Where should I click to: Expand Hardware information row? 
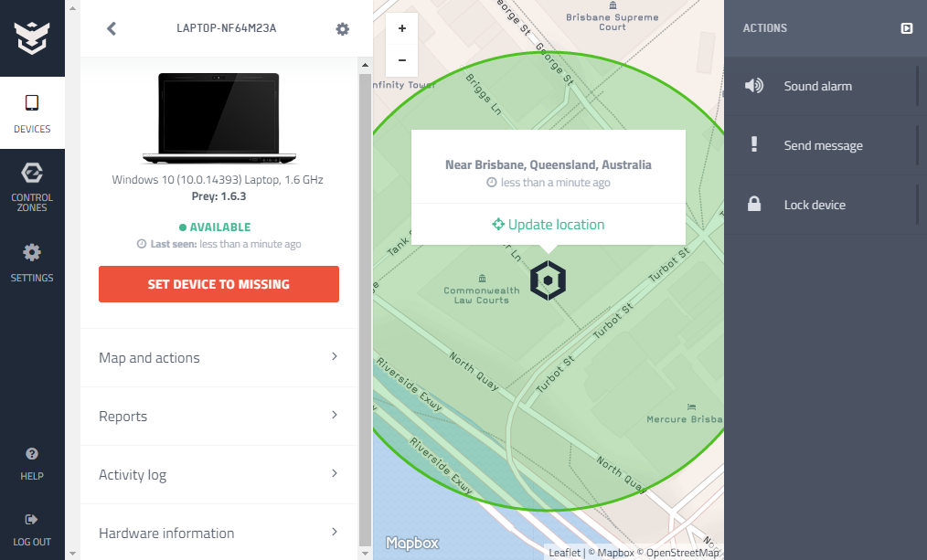[218, 533]
